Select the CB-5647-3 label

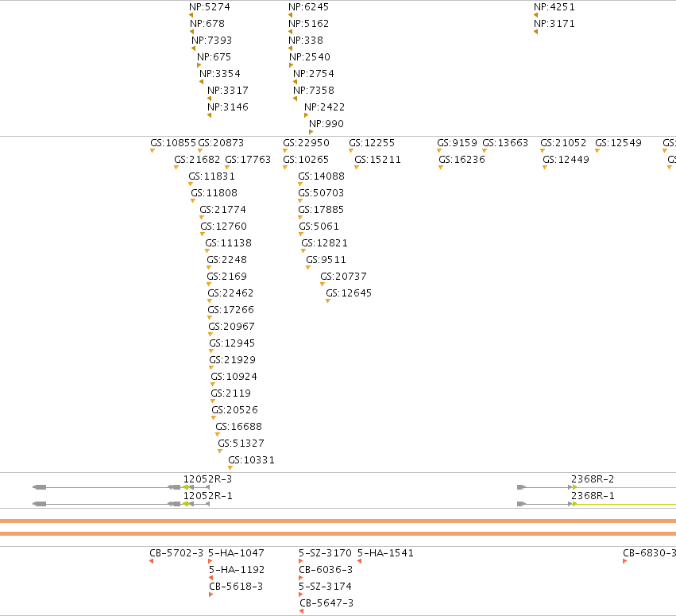326,603
